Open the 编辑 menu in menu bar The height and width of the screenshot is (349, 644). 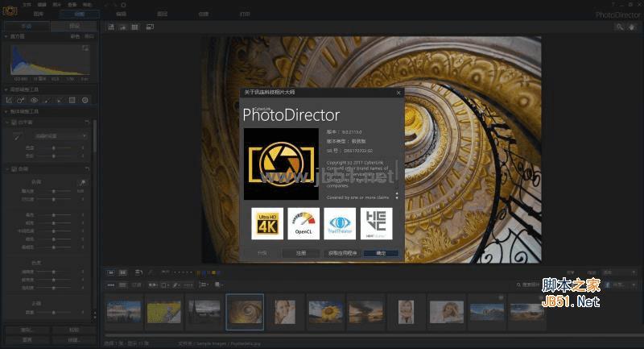tap(42, 5)
